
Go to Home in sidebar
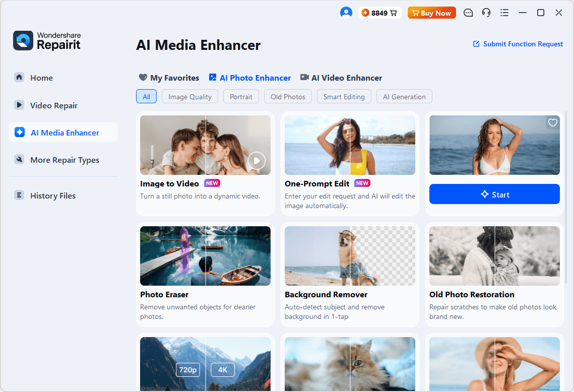pyautogui.click(x=63, y=78)
